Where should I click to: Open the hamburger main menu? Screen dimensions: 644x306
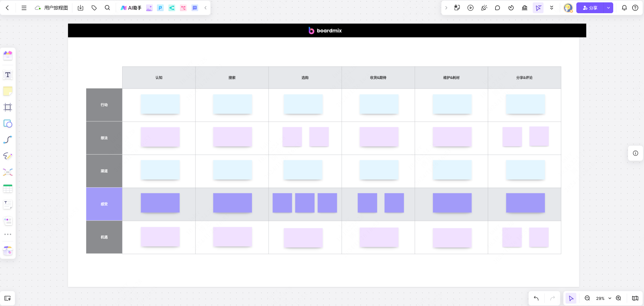point(24,8)
